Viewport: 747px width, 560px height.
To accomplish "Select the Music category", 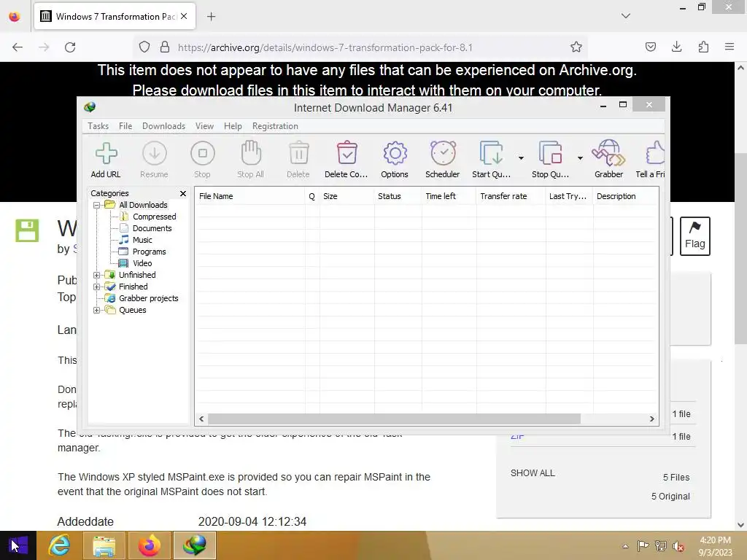I will [142, 240].
